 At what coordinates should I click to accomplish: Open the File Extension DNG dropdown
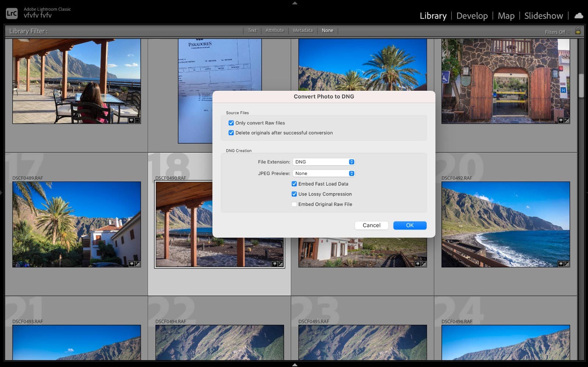[324, 162]
